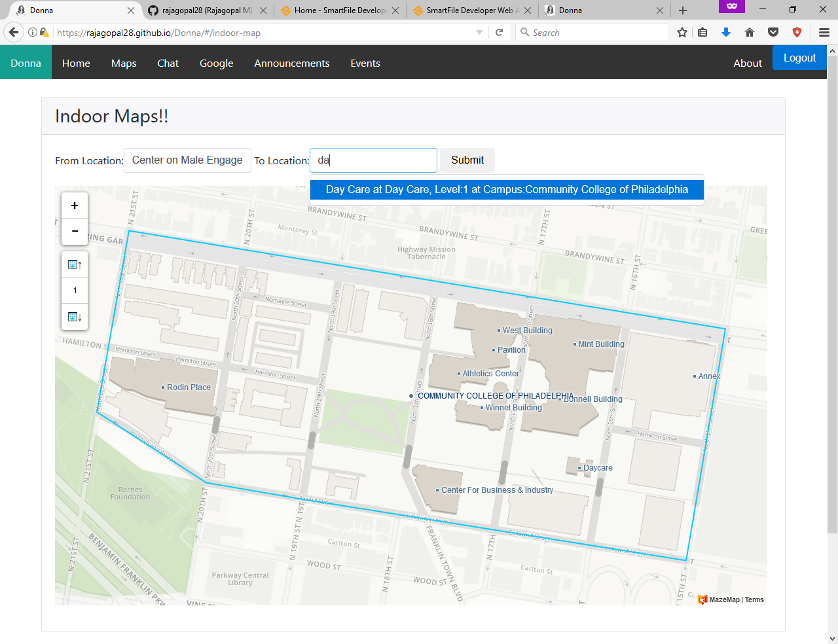Select the Daycare map label
Viewport: 838px width, 644px height.
point(598,468)
